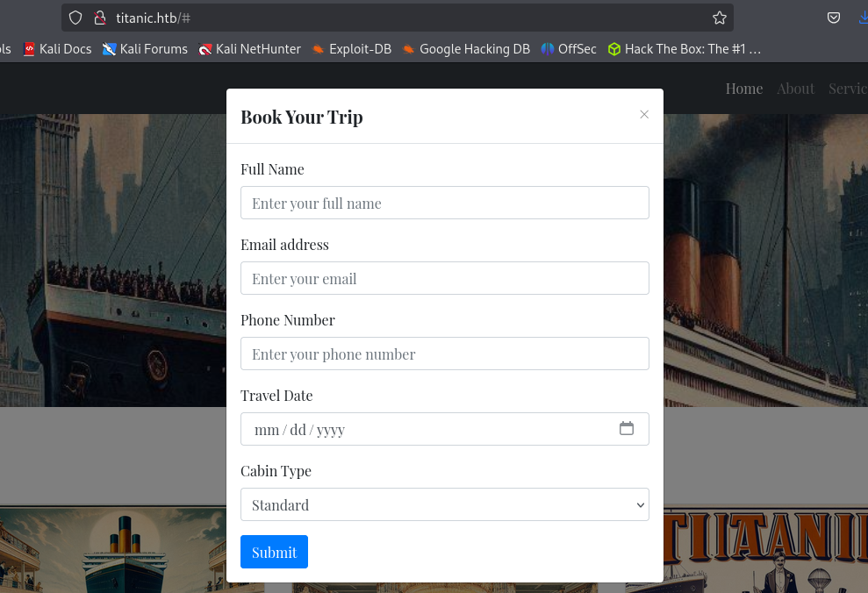Click the titanic.htb address bar
The image size is (868, 593).
[x=395, y=18]
